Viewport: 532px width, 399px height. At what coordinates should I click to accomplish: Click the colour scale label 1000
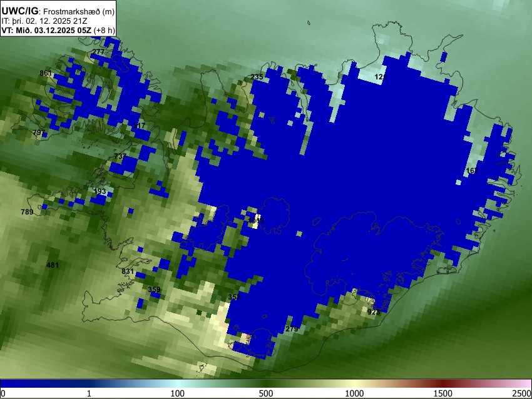(354, 393)
